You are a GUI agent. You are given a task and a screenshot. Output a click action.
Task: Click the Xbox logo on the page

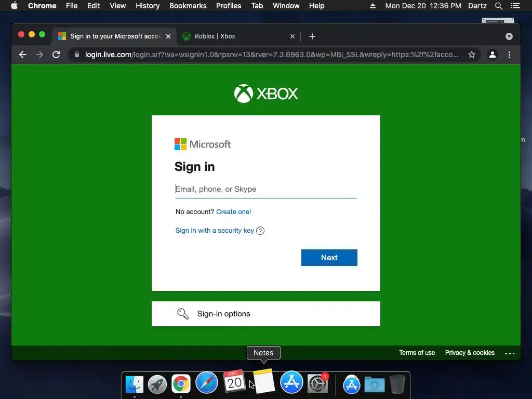coord(266,94)
